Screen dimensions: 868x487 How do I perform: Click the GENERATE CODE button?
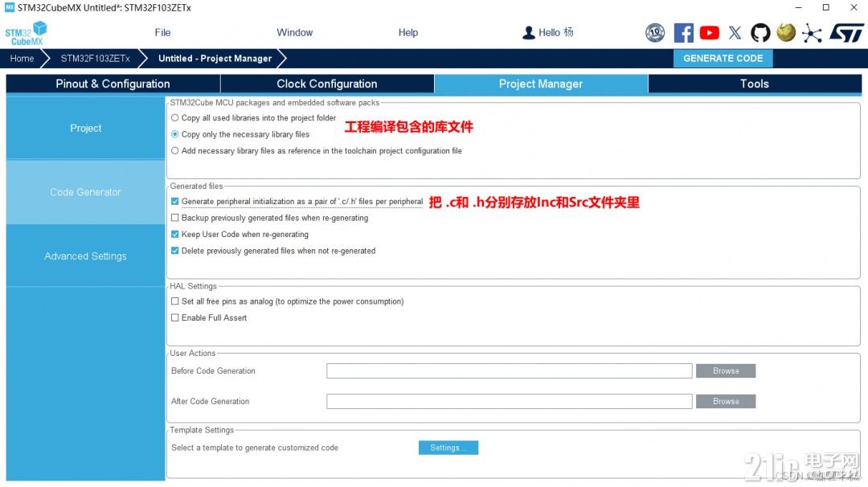coord(723,58)
